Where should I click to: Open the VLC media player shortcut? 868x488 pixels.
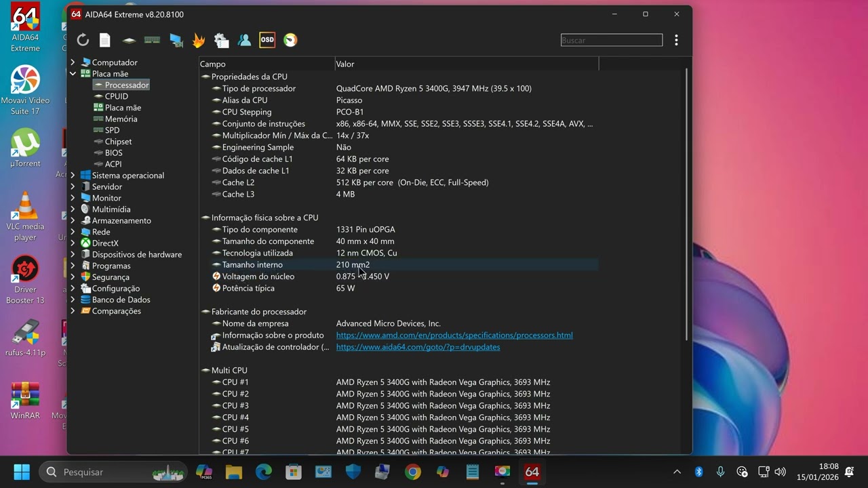25,216
